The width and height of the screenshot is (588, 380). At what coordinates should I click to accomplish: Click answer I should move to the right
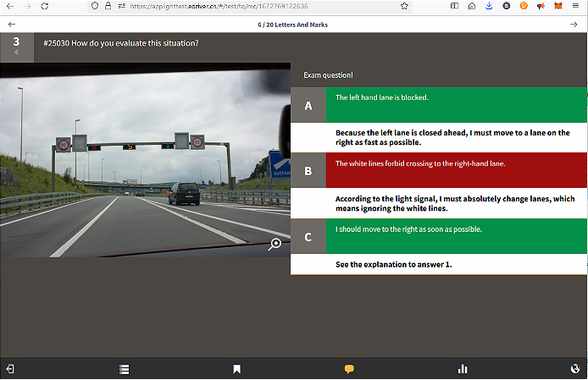click(x=457, y=236)
